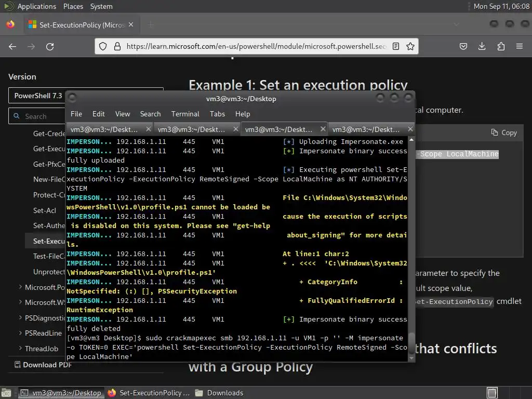Open Set-Acl sidebar link
This screenshot has width=532, height=399.
[x=45, y=210]
